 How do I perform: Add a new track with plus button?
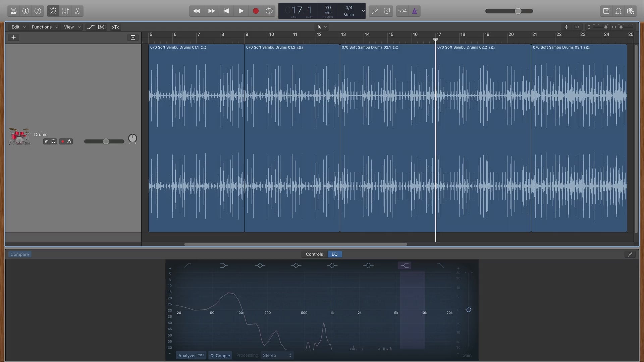click(14, 37)
